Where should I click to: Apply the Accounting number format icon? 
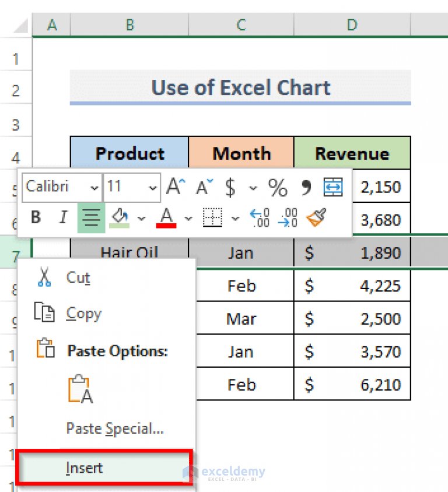pyautogui.click(x=229, y=188)
